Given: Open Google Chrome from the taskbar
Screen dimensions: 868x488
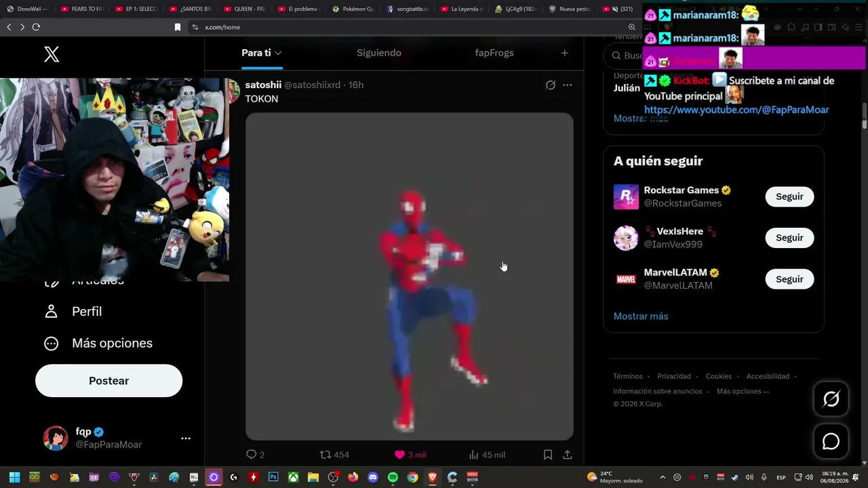Looking at the screenshot, I should point(412,477).
